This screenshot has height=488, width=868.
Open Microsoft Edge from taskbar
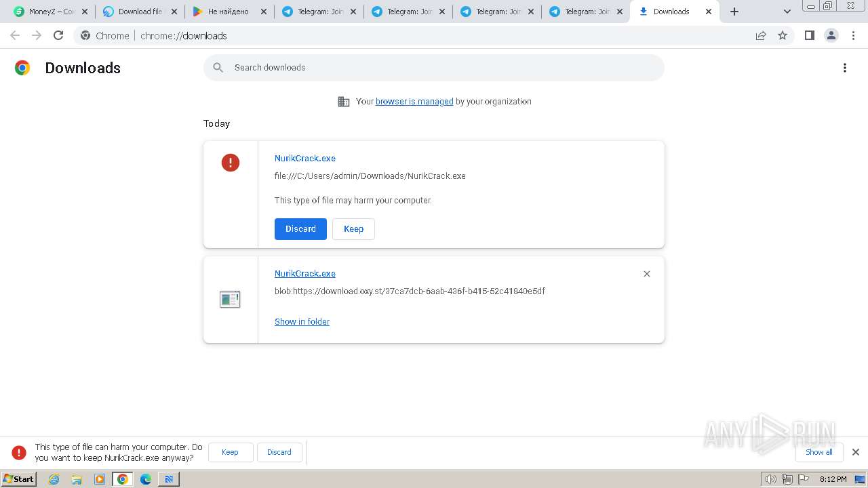(146, 479)
